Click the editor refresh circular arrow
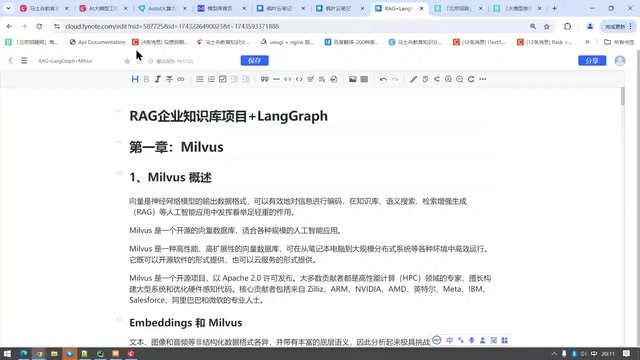This screenshot has width=640, height=360. click(471, 79)
